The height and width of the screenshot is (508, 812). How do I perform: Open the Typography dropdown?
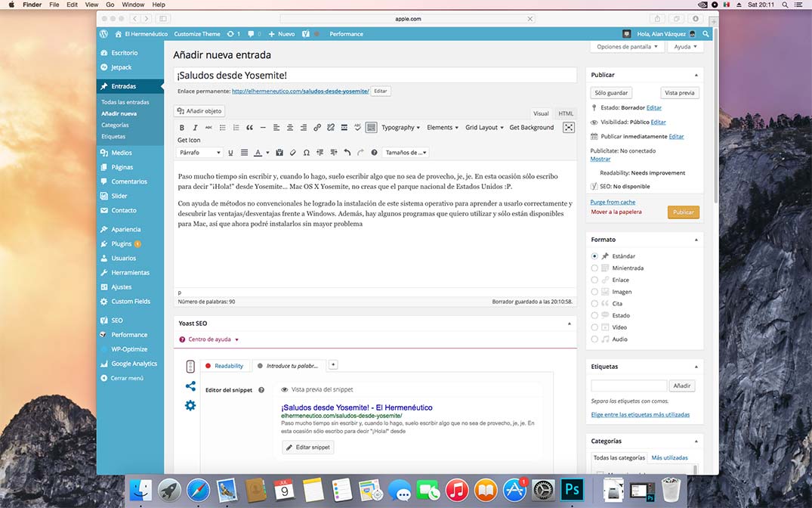coord(400,128)
